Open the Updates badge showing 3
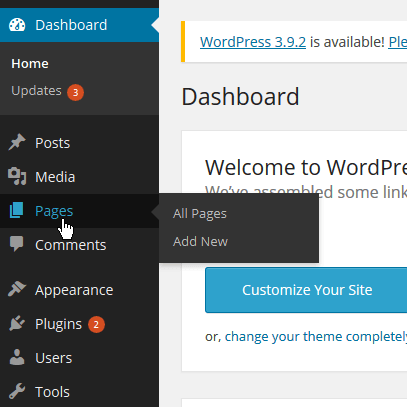 tap(75, 92)
